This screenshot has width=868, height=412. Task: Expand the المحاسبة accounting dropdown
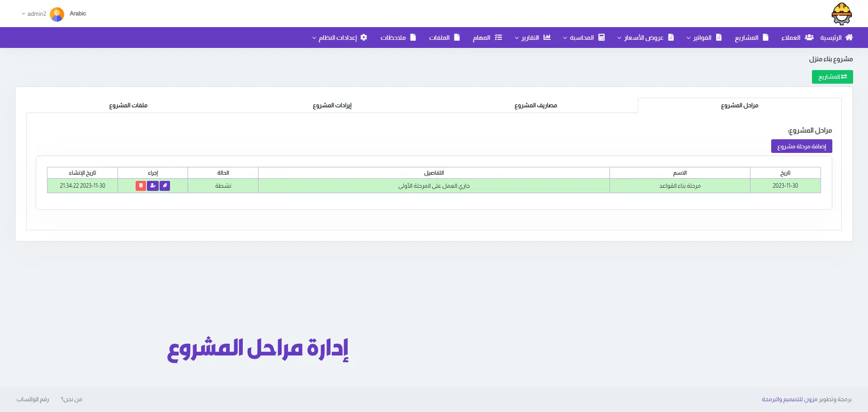pyautogui.click(x=584, y=38)
